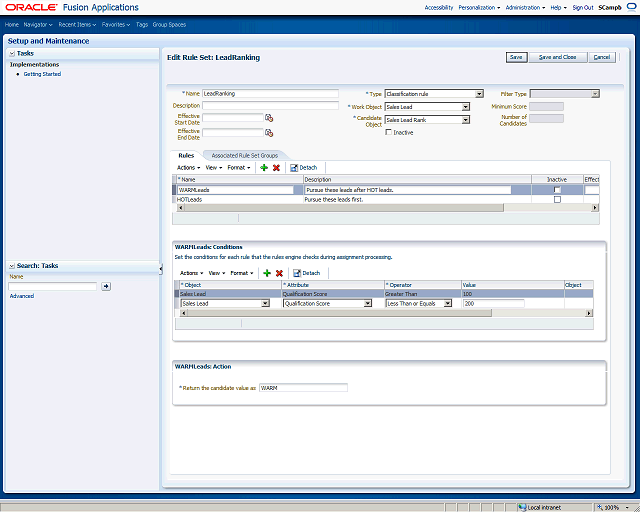The height and width of the screenshot is (512, 640).
Task: Add a new rule with green plus icon in Rules toolbar
Action: coord(264,168)
